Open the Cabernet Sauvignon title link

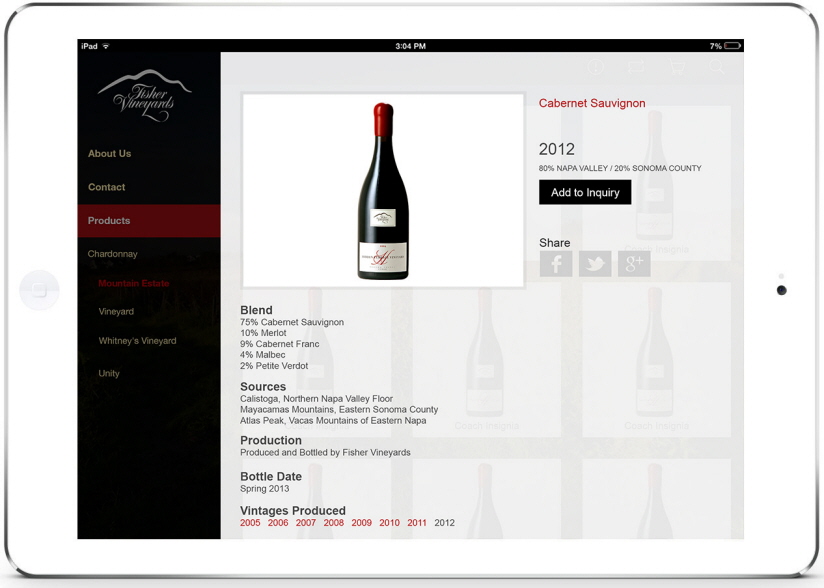[592, 103]
